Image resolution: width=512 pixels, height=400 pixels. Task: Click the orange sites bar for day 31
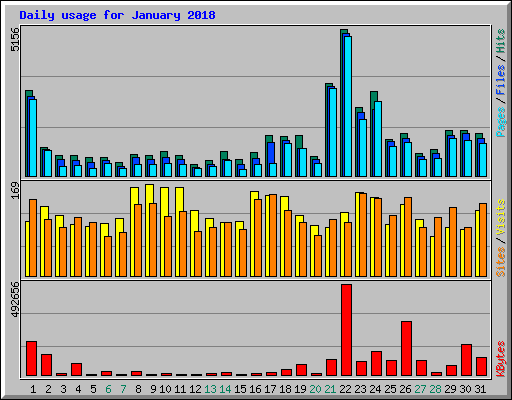point(483,240)
